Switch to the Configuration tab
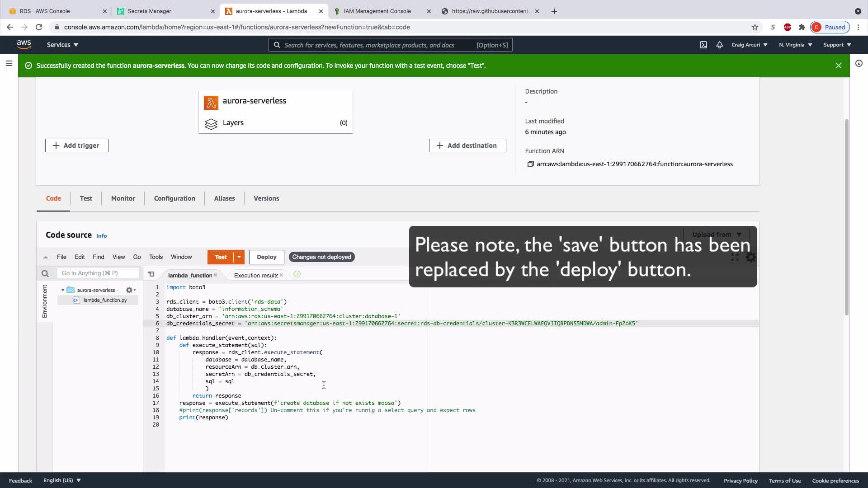The height and width of the screenshot is (488, 868). [175, 198]
